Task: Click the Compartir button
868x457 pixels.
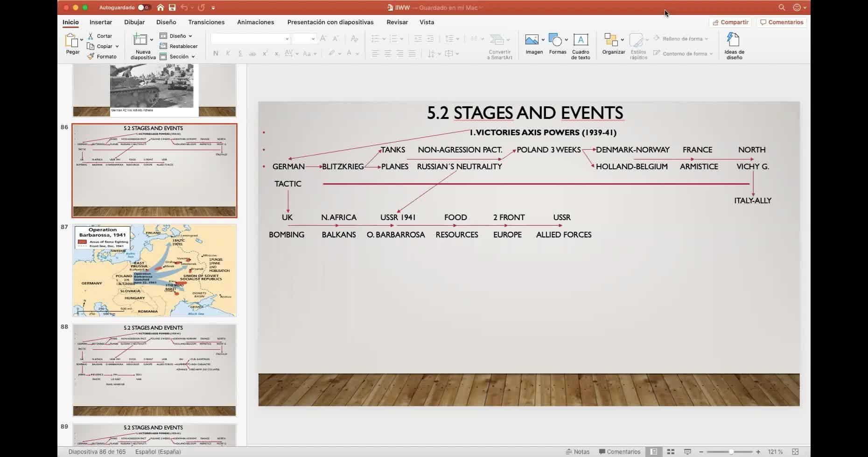Action: (730, 22)
